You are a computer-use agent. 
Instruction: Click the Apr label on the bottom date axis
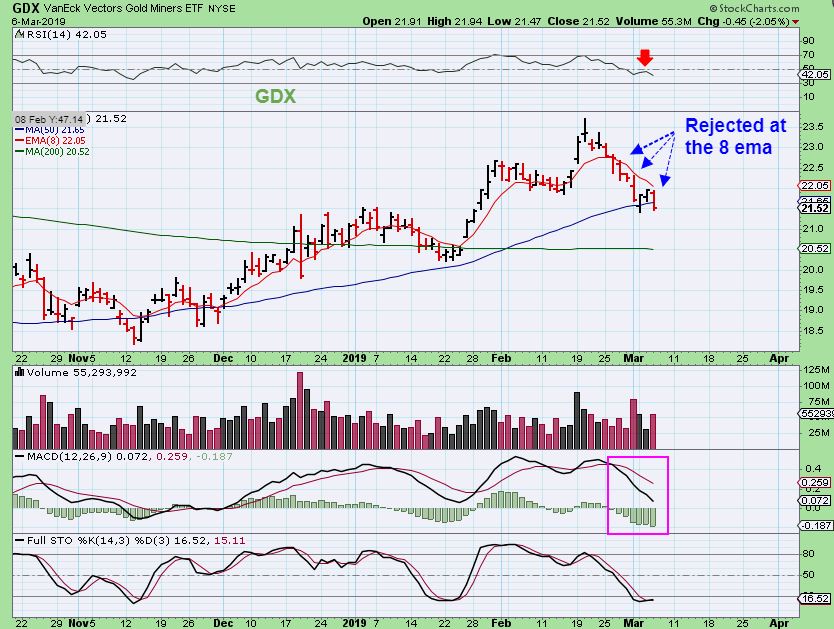pos(779,623)
